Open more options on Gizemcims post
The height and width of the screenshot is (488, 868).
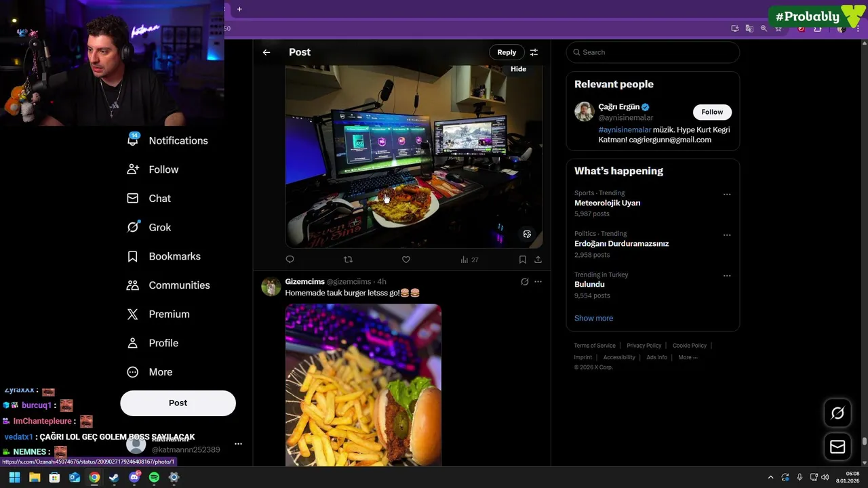[x=538, y=281]
